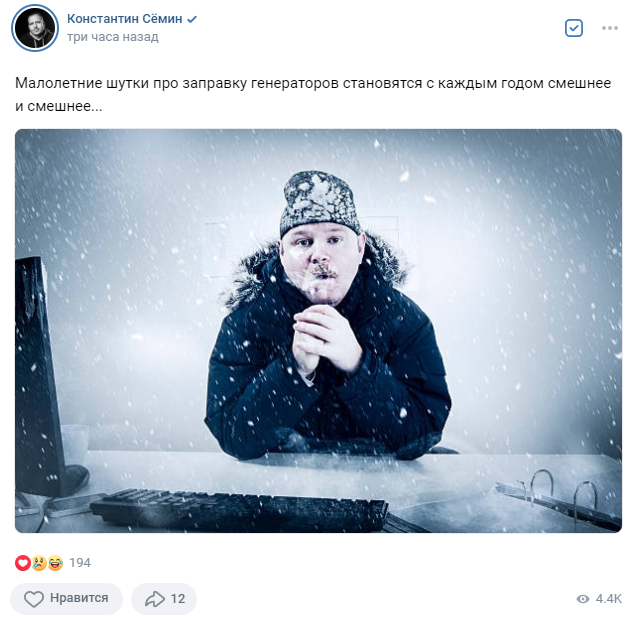This screenshot has width=639, height=621.
Task: Click the heart outline in Нравится button
Action: (33, 599)
